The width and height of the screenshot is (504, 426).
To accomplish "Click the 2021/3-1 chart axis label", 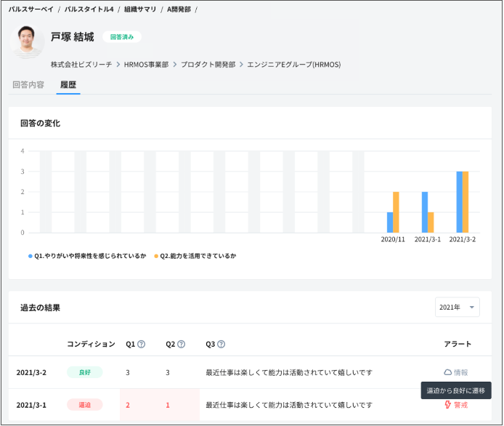I will 428,239.
